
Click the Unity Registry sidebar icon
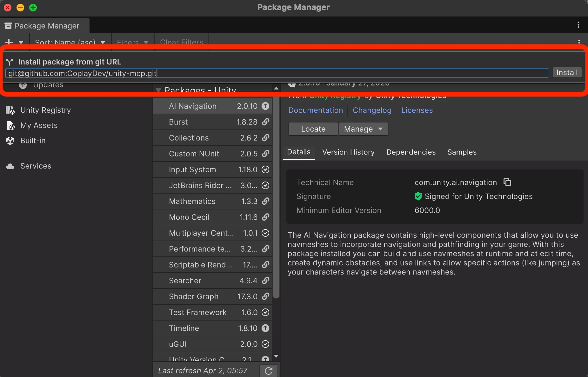[x=10, y=110]
